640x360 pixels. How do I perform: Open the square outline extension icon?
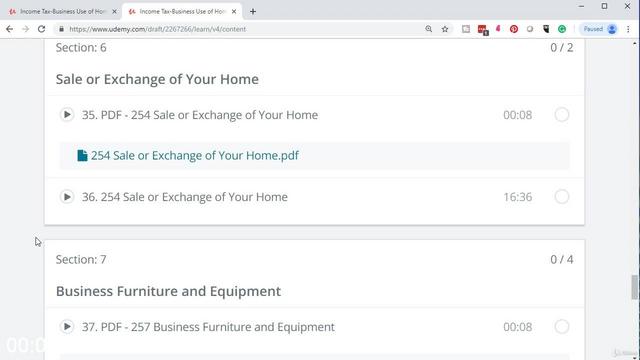(x=466, y=29)
